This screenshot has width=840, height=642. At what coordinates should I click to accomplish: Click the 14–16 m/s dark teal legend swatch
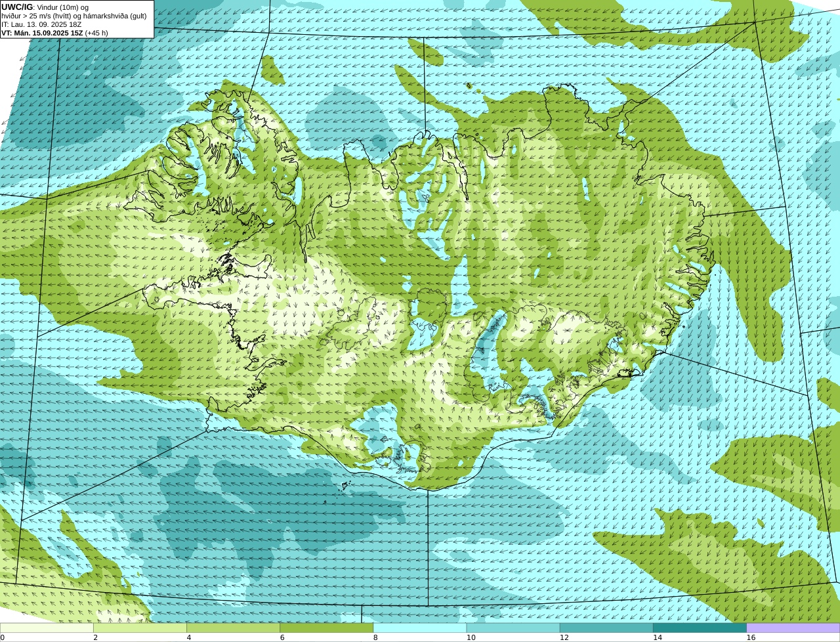[700, 628]
